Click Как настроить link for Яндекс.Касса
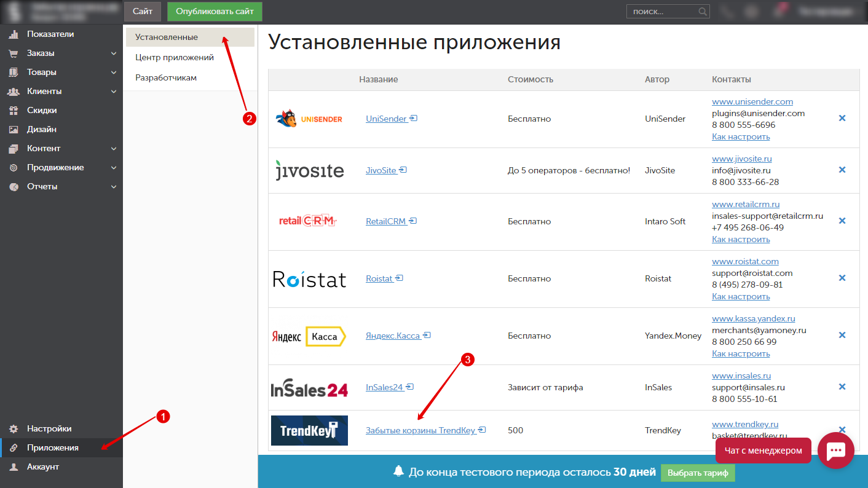The width and height of the screenshot is (868, 488). [x=741, y=353]
